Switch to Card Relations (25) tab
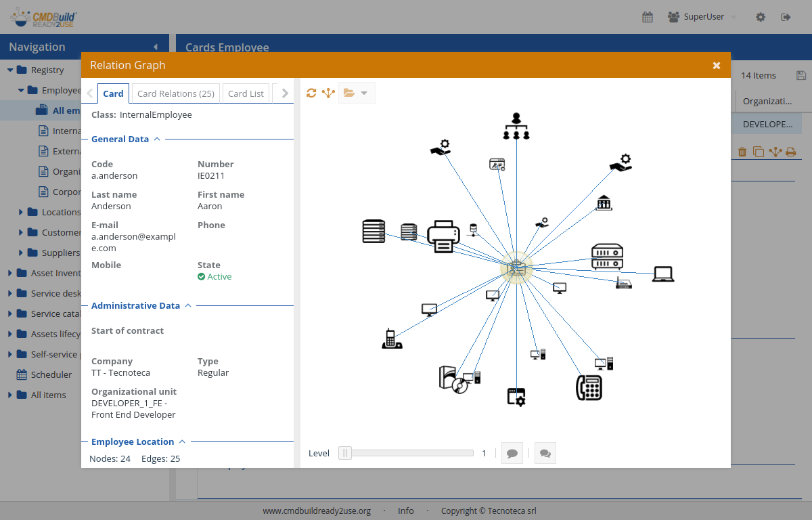 coord(176,93)
